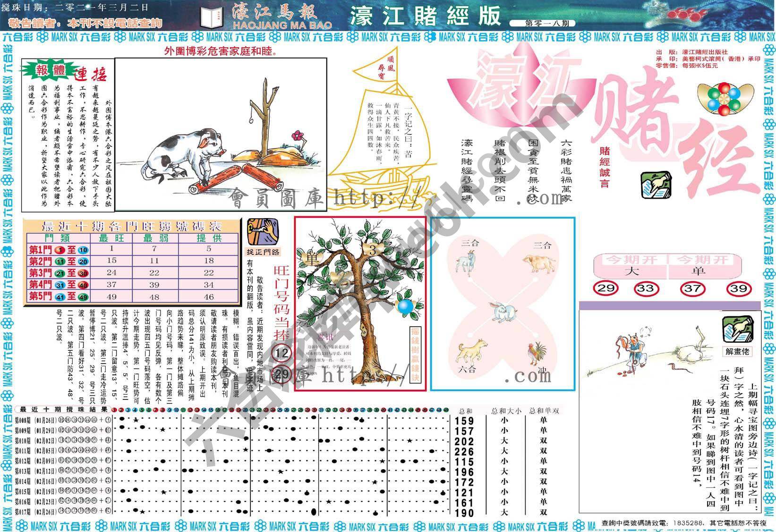Viewport: 776px width, 532px height.
Task: Click the red ball 30 in 第3門 row
Action: [83, 273]
